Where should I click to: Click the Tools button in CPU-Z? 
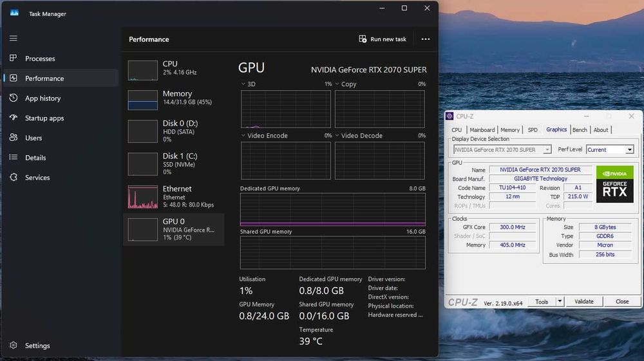click(542, 302)
